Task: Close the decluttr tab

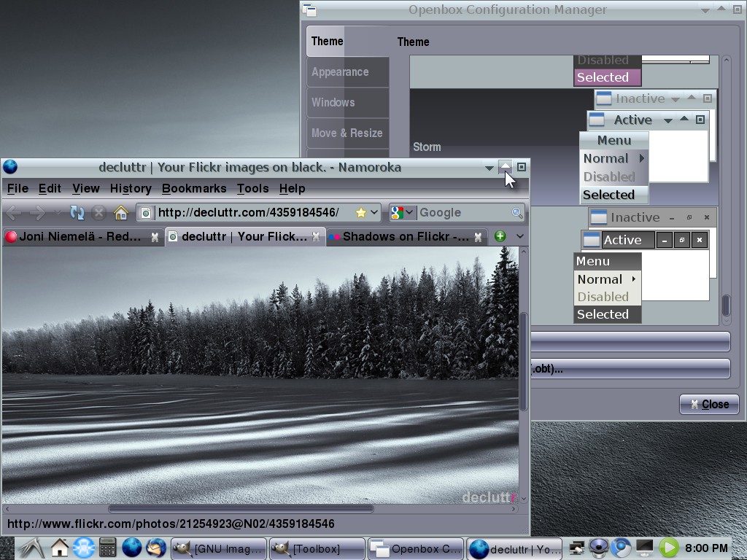Action: point(315,237)
